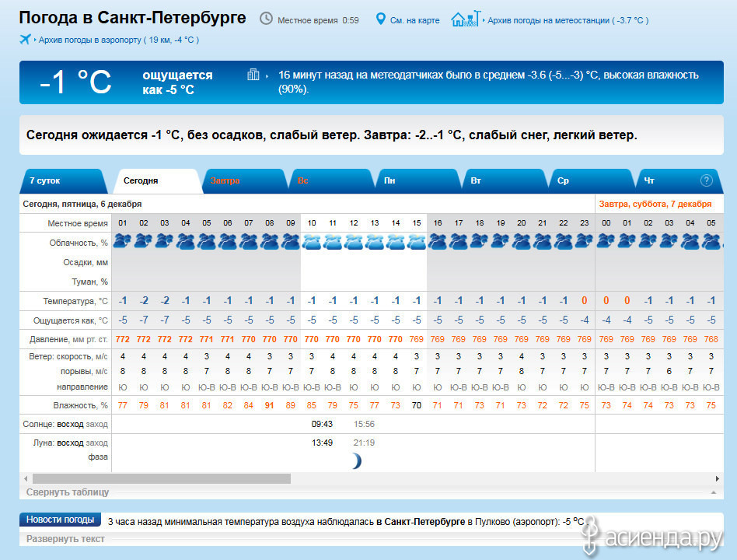The width and height of the screenshot is (737, 560).
Task: Open the Ср tab
Action: click(592, 181)
